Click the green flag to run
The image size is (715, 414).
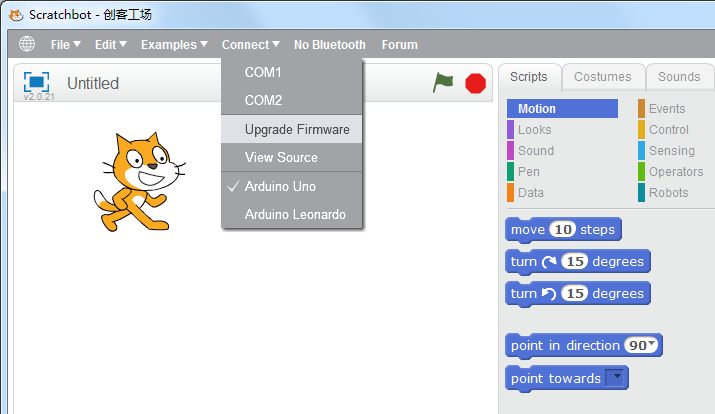pyautogui.click(x=443, y=83)
